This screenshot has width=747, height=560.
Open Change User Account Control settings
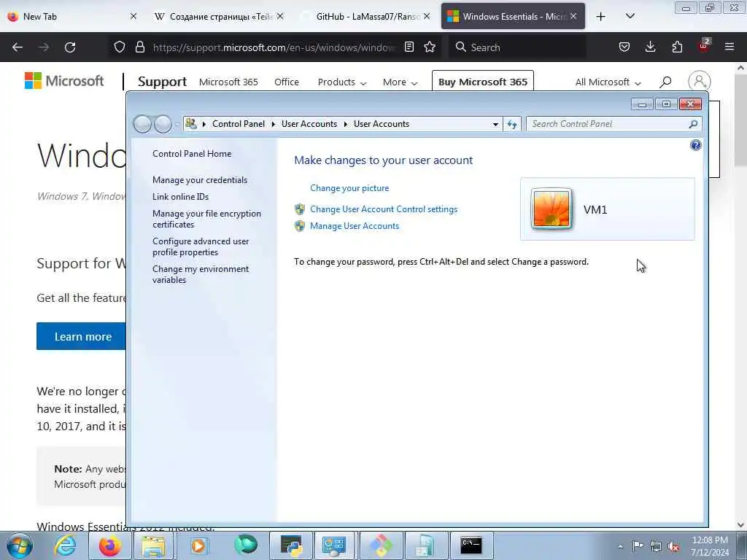(x=384, y=209)
